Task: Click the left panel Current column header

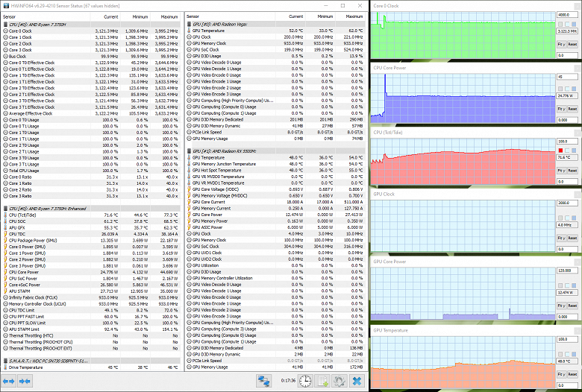Action: tap(105, 16)
